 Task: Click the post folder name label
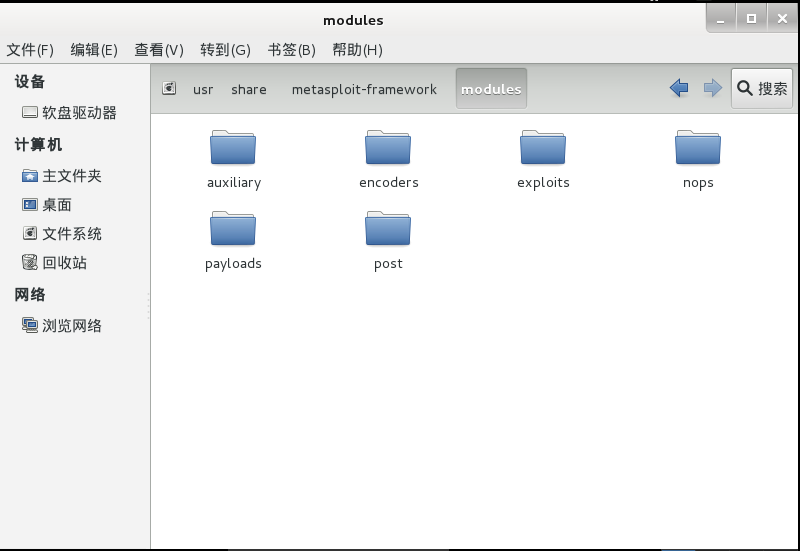(388, 264)
